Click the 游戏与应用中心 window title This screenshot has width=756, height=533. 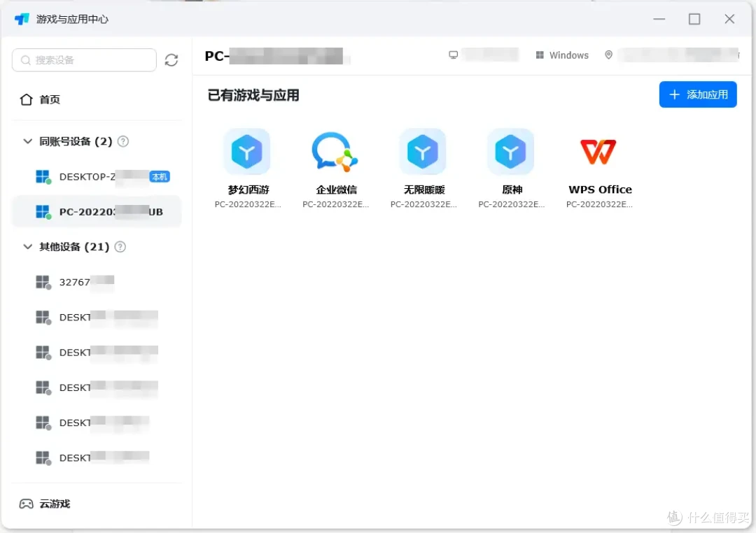coord(72,20)
